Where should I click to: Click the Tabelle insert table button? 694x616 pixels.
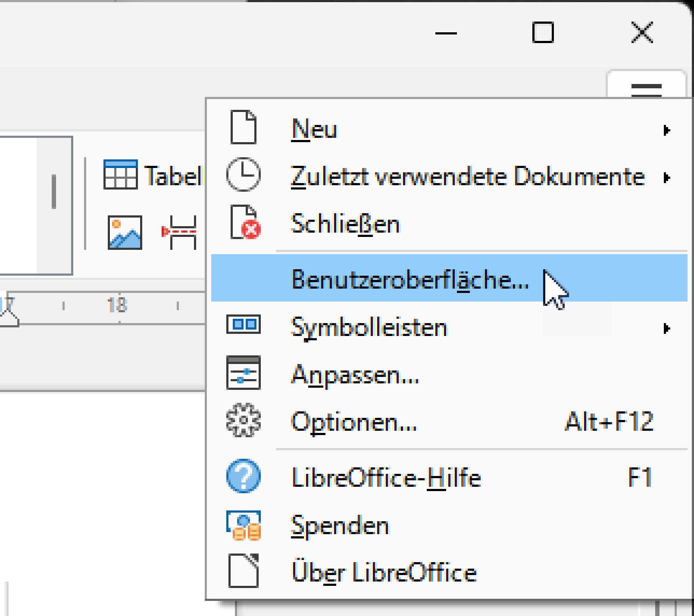pos(154,175)
